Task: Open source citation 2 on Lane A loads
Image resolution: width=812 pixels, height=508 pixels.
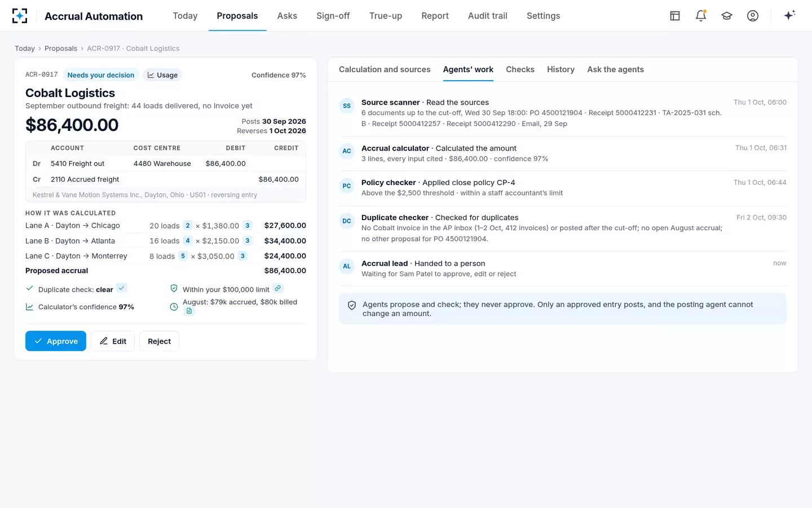Action: [x=188, y=226]
